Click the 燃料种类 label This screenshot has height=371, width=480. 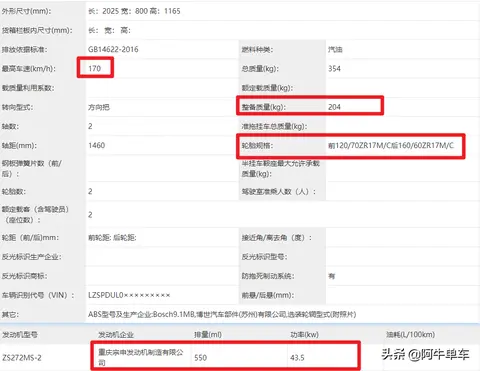(x=257, y=50)
